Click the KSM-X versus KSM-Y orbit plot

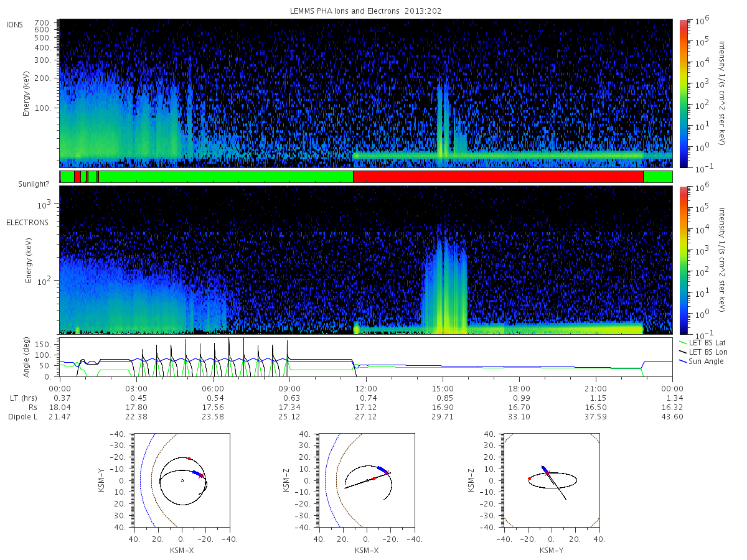(182, 480)
